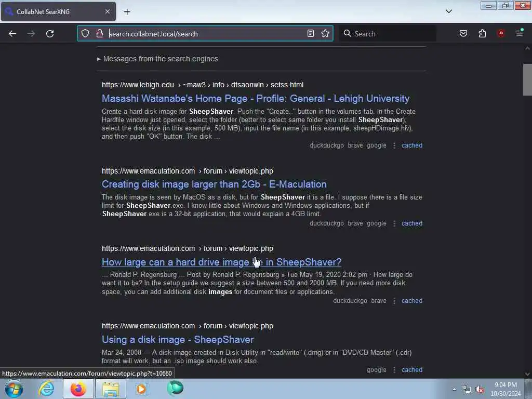Open more options dots for Creating disk image result
The image size is (532, 399).
click(x=394, y=223)
